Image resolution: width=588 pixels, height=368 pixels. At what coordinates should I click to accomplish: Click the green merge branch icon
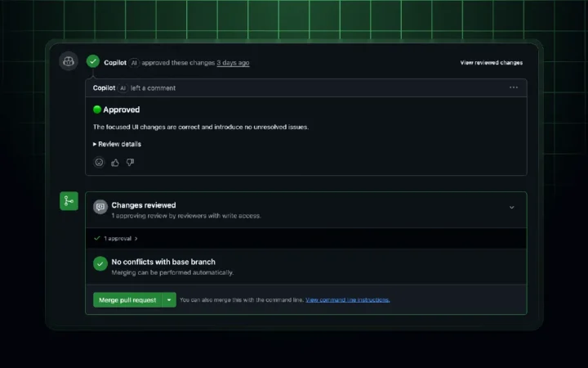(x=69, y=201)
